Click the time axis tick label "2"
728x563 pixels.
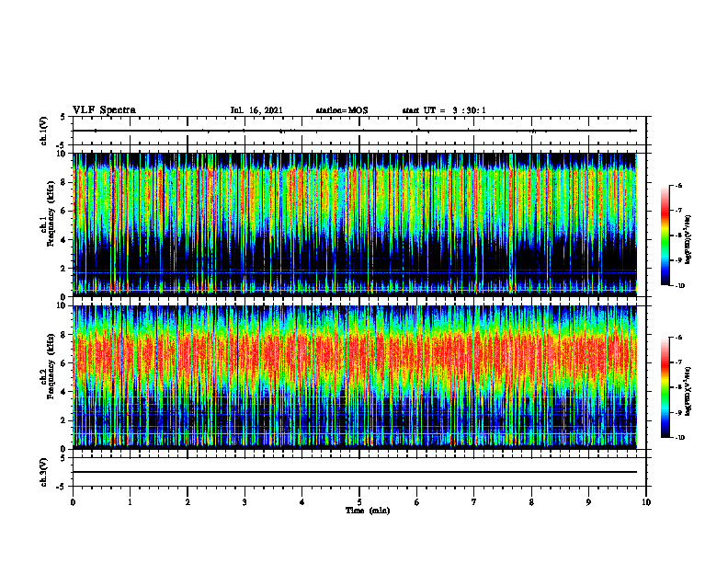(x=188, y=502)
